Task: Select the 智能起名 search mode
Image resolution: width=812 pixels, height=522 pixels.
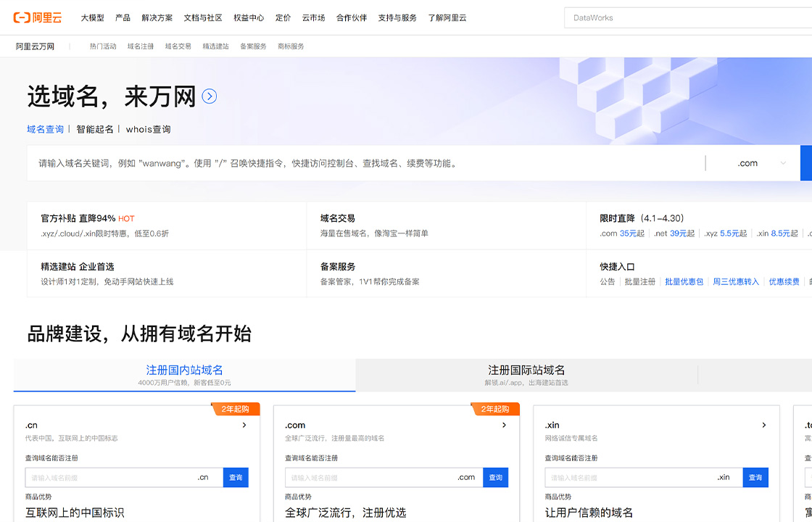Action: [x=95, y=130]
